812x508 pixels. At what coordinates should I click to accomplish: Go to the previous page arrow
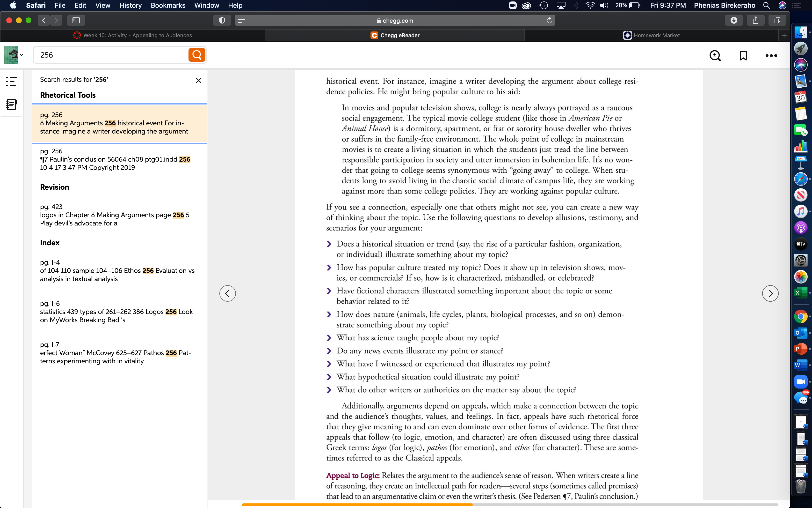pyautogui.click(x=227, y=293)
